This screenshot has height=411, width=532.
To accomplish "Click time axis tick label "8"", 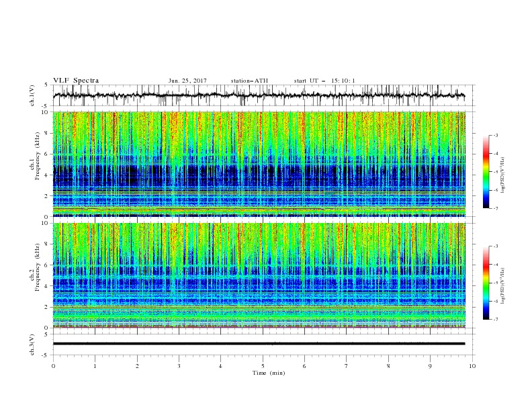I will pos(388,366).
